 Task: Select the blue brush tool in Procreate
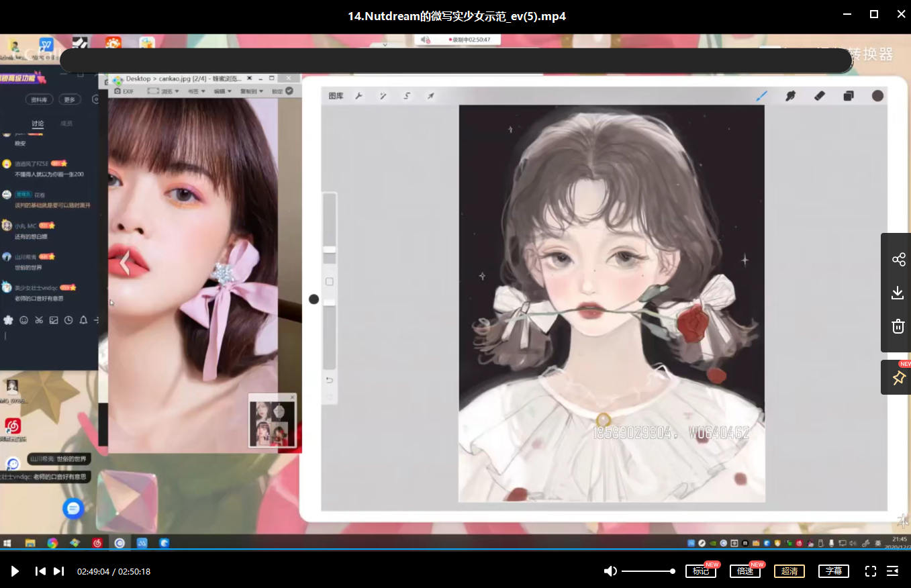click(761, 96)
